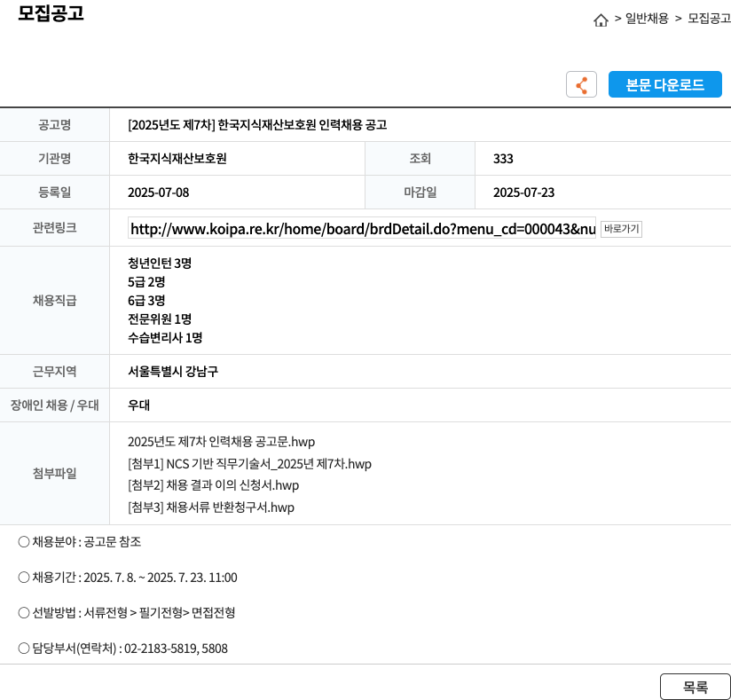The height and width of the screenshot is (700, 731).
Task: Click the 모집공고 page heading
Action: 51,12
